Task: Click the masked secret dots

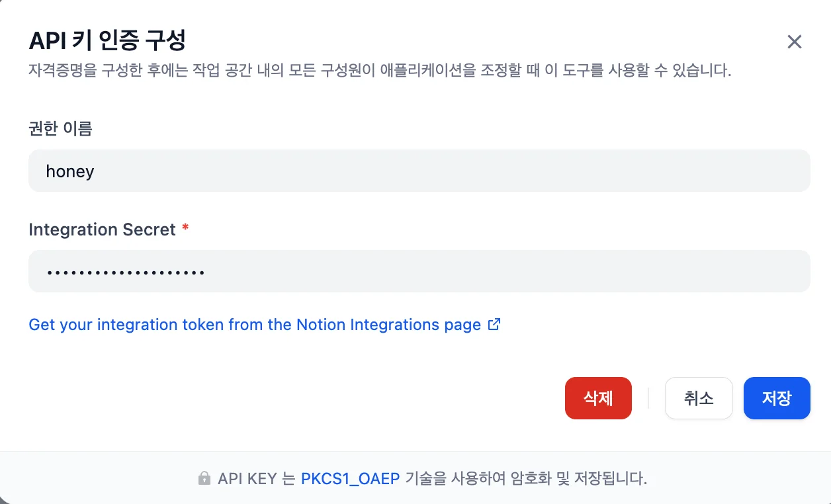Action: pos(125,272)
